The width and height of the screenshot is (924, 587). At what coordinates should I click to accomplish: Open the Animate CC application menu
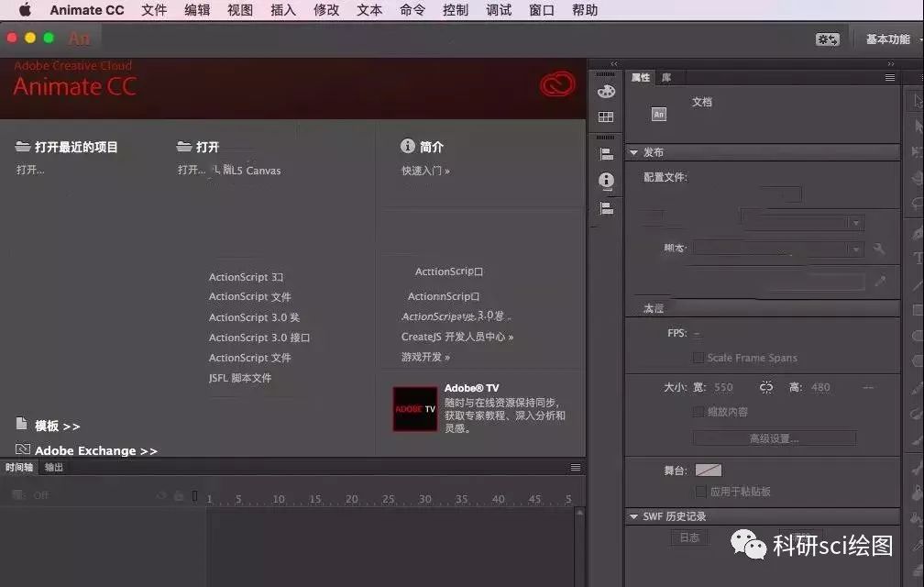coord(87,10)
